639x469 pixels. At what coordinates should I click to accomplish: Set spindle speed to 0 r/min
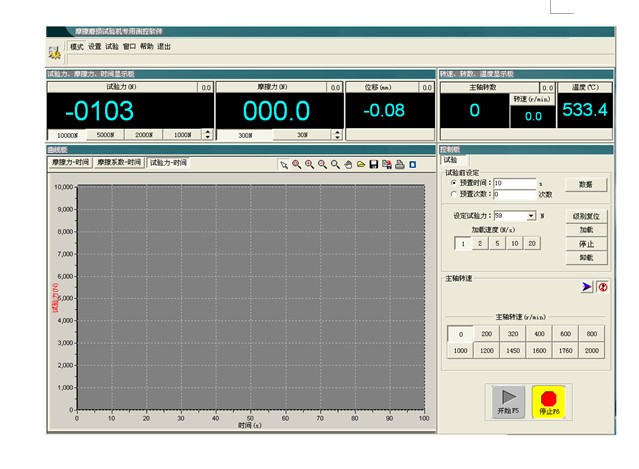(461, 334)
